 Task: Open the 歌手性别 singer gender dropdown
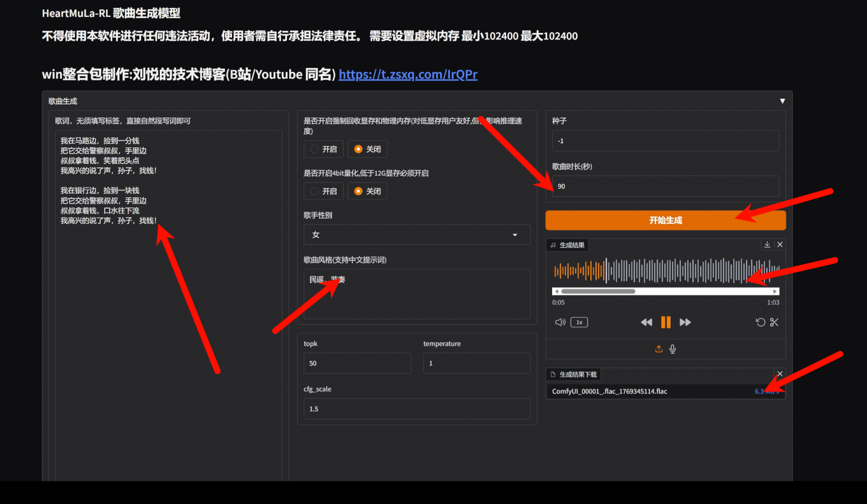[x=416, y=235]
